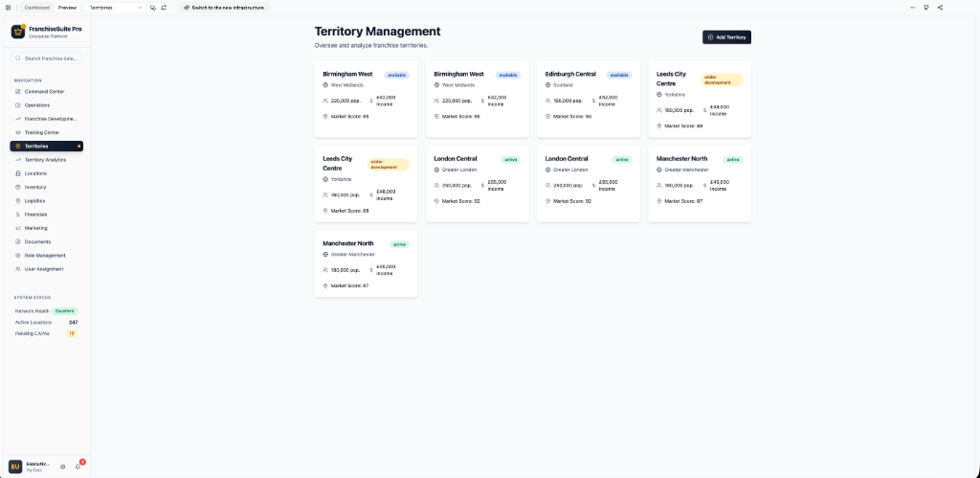This screenshot has width=980, height=478.
Task: Click the Locations building icon
Action: (18, 173)
